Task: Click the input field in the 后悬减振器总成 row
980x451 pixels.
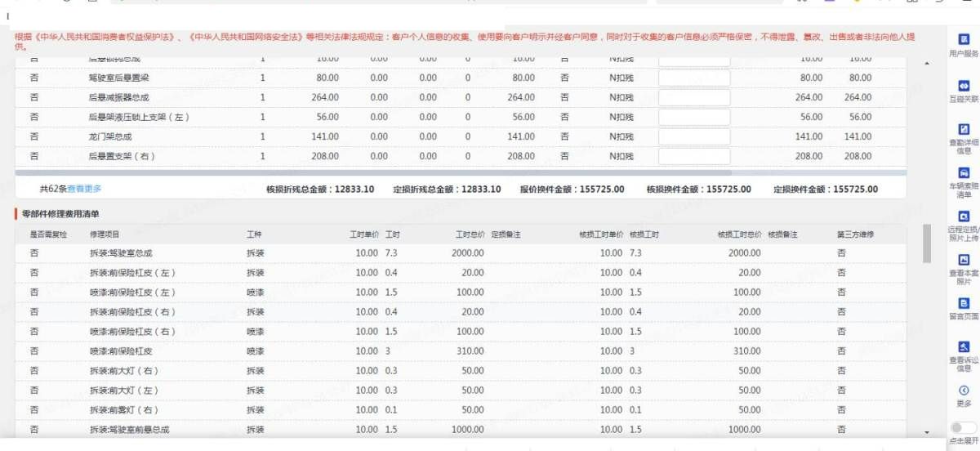Action: (694, 97)
